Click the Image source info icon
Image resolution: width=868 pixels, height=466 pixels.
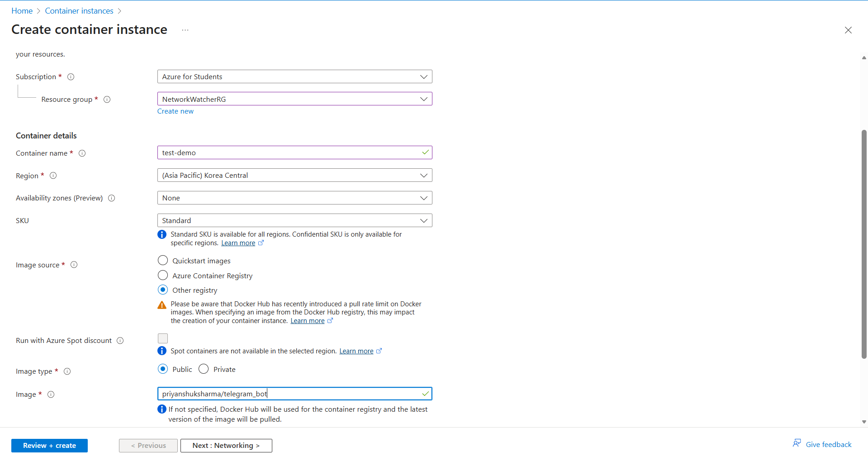tap(74, 265)
